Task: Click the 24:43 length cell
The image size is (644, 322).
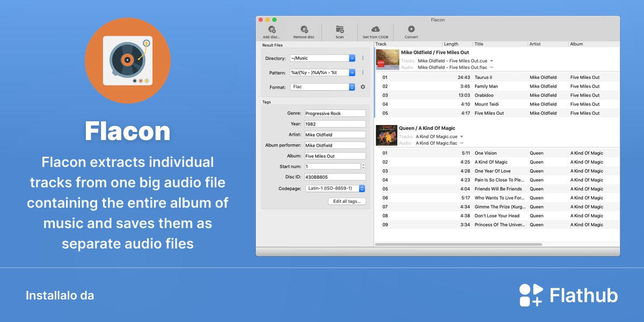Action: coord(464,77)
